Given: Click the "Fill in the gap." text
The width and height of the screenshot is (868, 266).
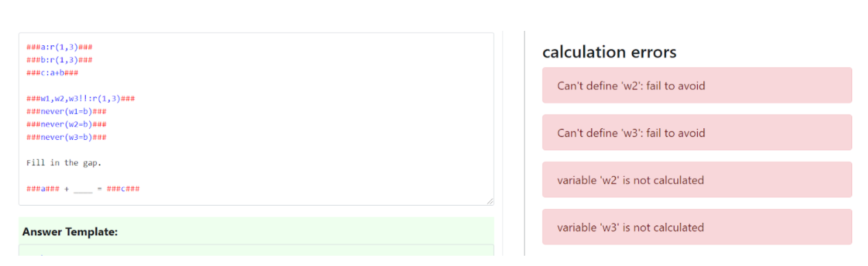Looking at the screenshot, I should [64, 163].
